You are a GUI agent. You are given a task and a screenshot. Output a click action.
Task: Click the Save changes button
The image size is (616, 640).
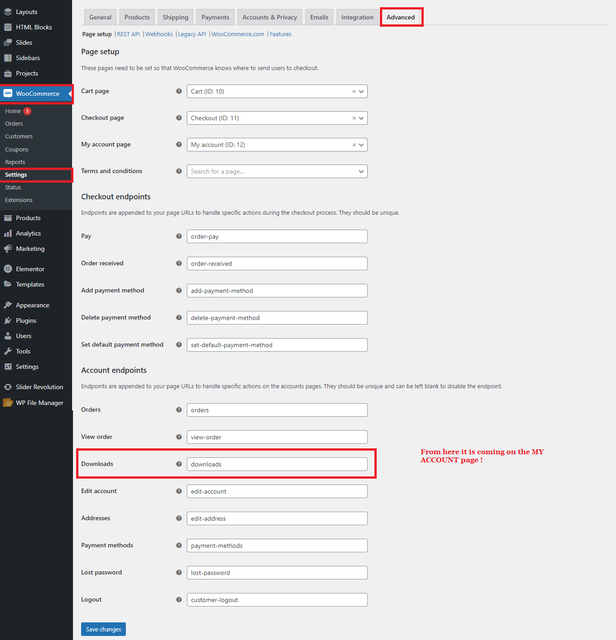[x=103, y=629]
